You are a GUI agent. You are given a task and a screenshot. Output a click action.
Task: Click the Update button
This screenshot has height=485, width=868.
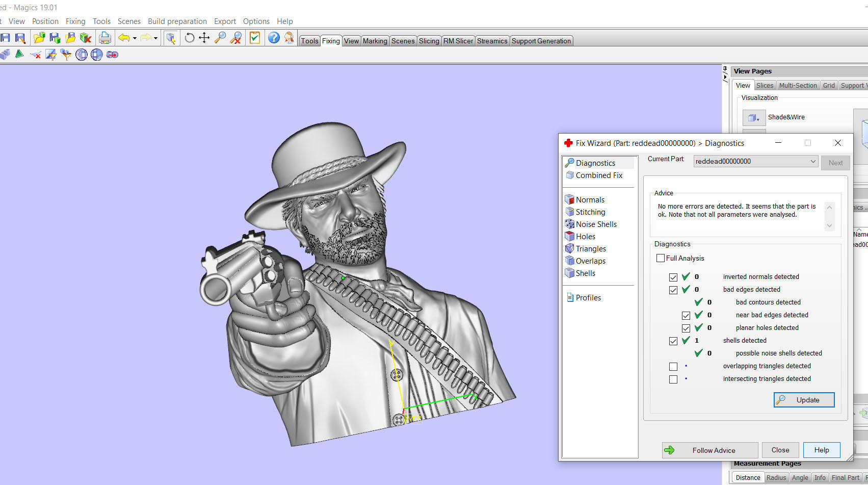pyautogui.click(x=804, y=400)
